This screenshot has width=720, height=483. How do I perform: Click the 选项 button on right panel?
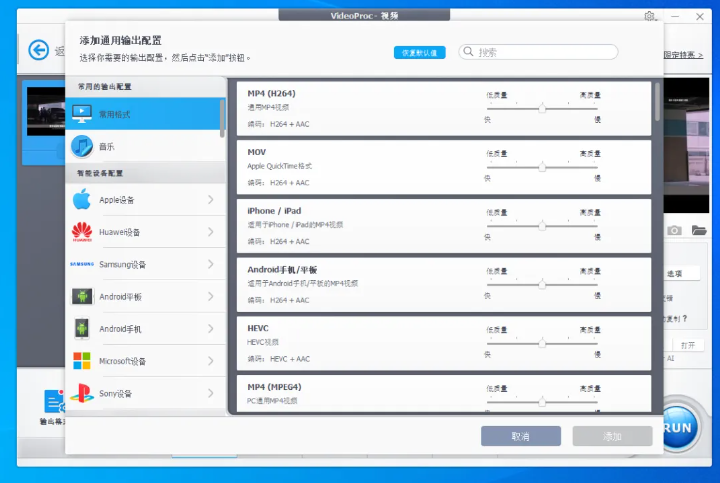(x=681, y=274)
